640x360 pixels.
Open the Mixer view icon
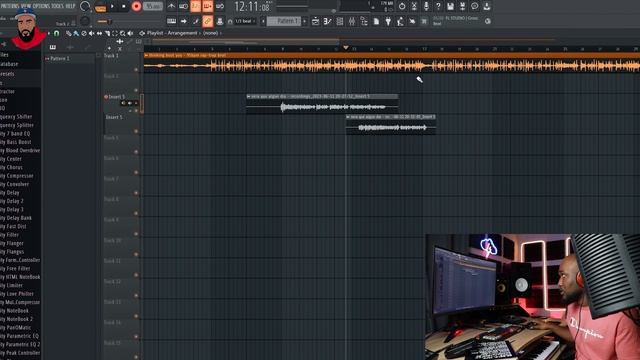(352, 21)
